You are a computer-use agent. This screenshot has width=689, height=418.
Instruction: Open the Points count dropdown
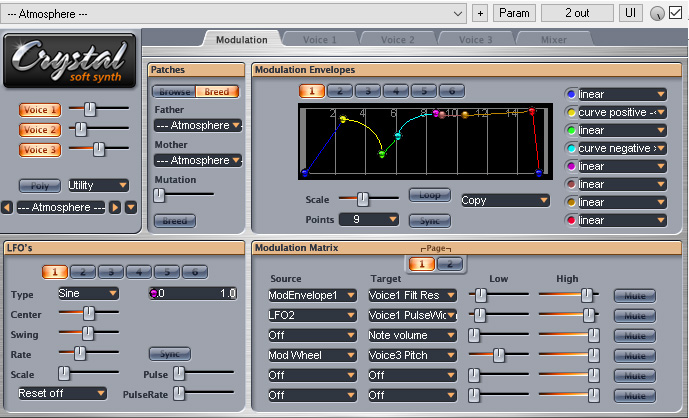coord(369,219)
